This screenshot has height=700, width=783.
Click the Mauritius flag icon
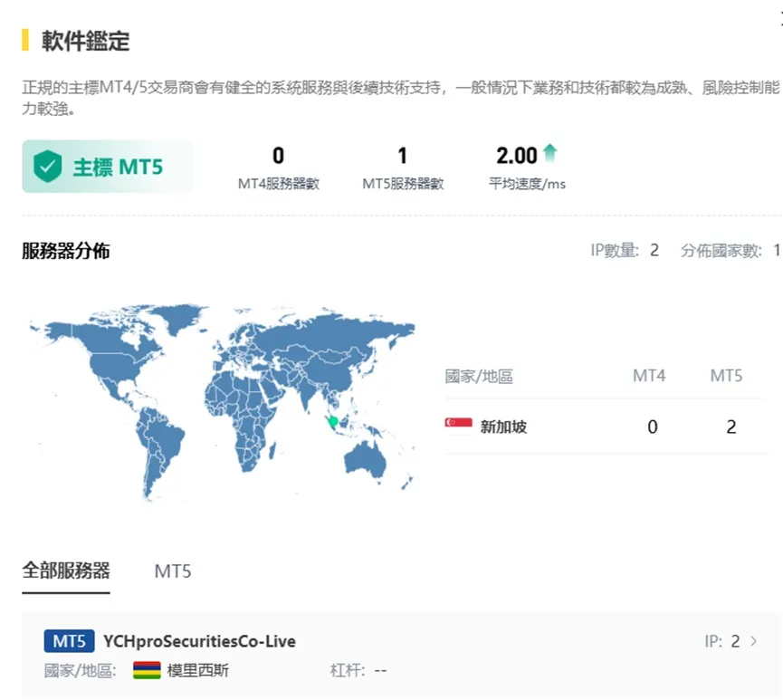(x=147, y=670)
